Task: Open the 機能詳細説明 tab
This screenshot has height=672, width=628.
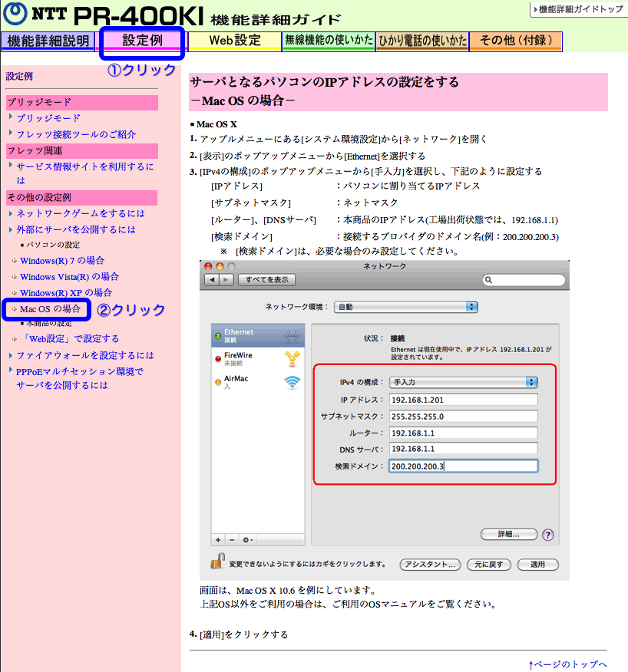Action: [48, 41]
